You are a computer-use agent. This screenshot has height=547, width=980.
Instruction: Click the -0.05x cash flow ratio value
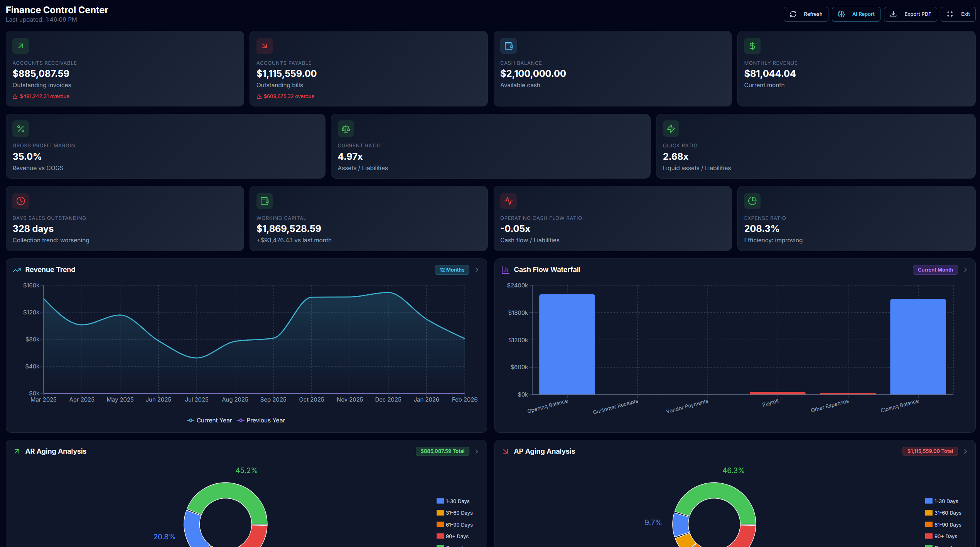[515, 229]
